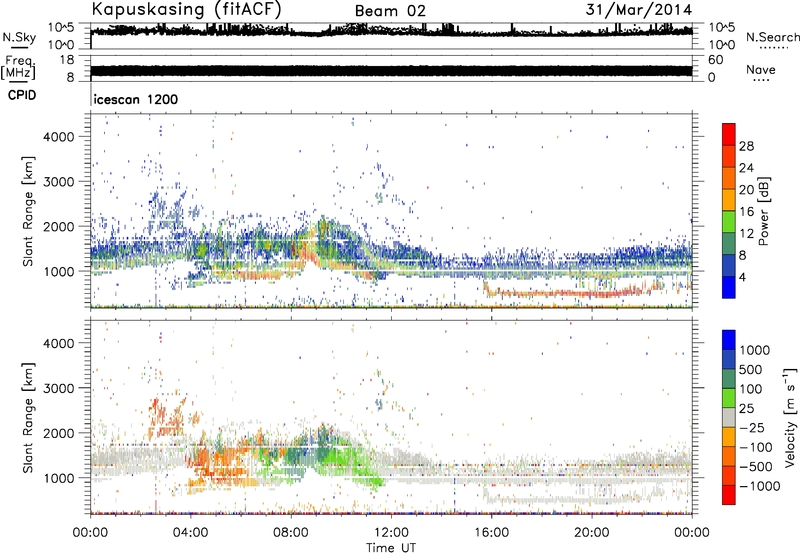Click the "Slant Range [km]" title of power panel
Screen dimensions: 800x554
[x=28, y=211]
